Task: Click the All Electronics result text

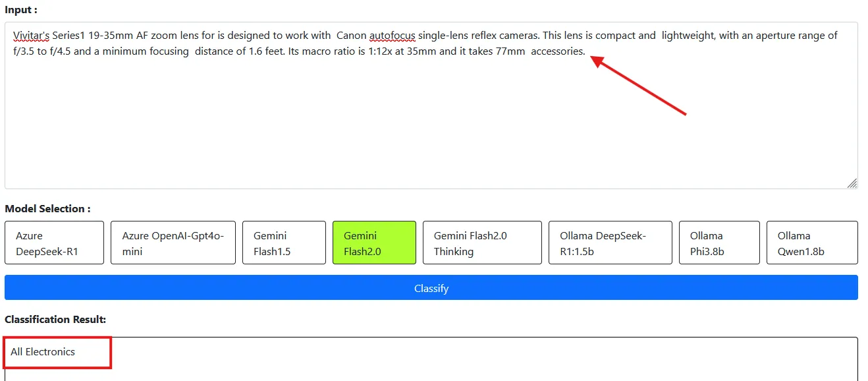Action: 43,352
